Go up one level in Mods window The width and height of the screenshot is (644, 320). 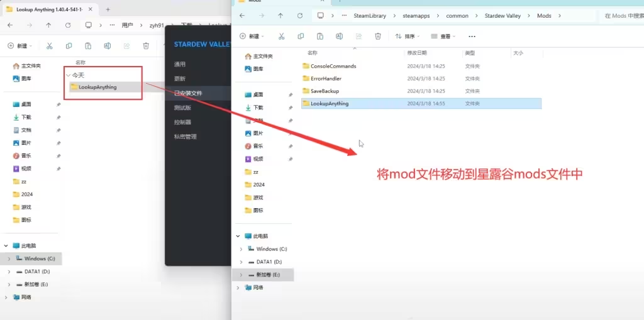[280, 16]
